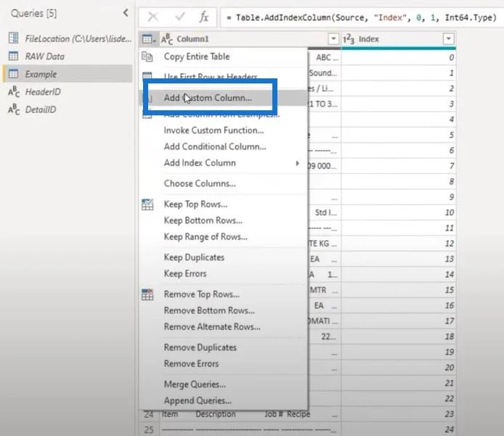Click the HeaderID text type icon
Viewport: 504px width, 436px height.
coord(14,91)
